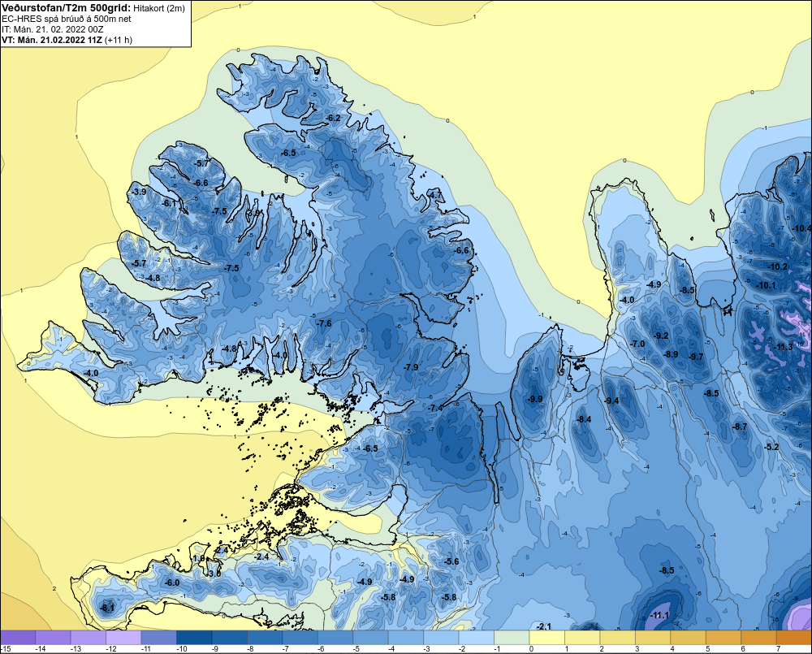Select the 'Hitakort (2m)' label in the header

point(158,8)
